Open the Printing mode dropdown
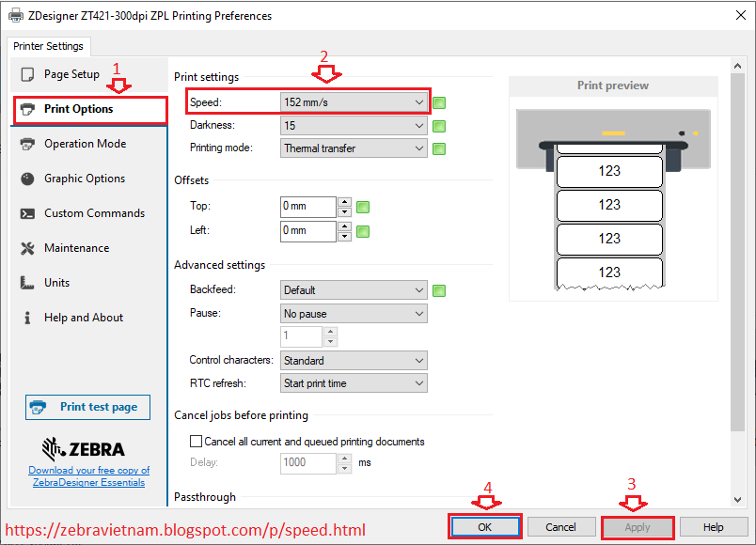This screenshot has height=545, width=756. click(354, 148)
